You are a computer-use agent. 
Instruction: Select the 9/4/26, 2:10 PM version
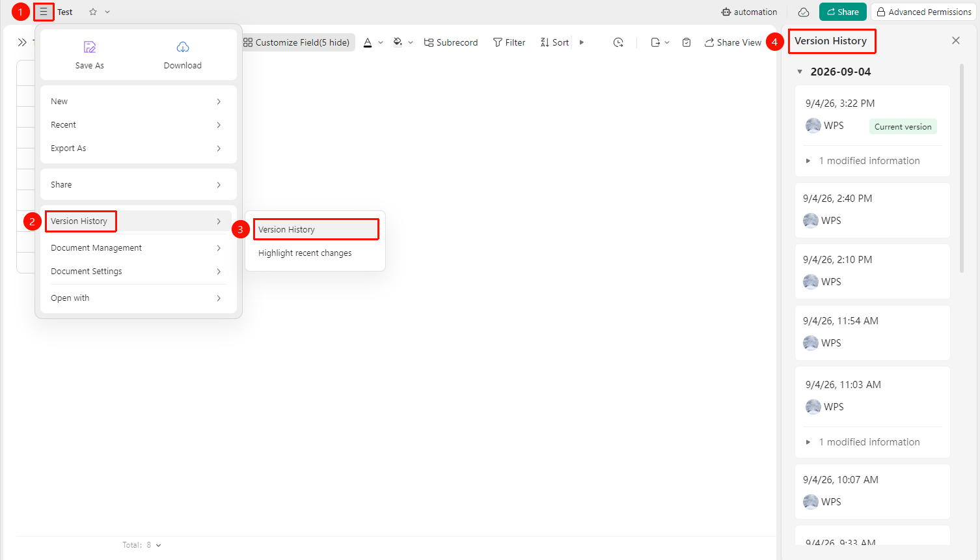[x=872, y=272]
